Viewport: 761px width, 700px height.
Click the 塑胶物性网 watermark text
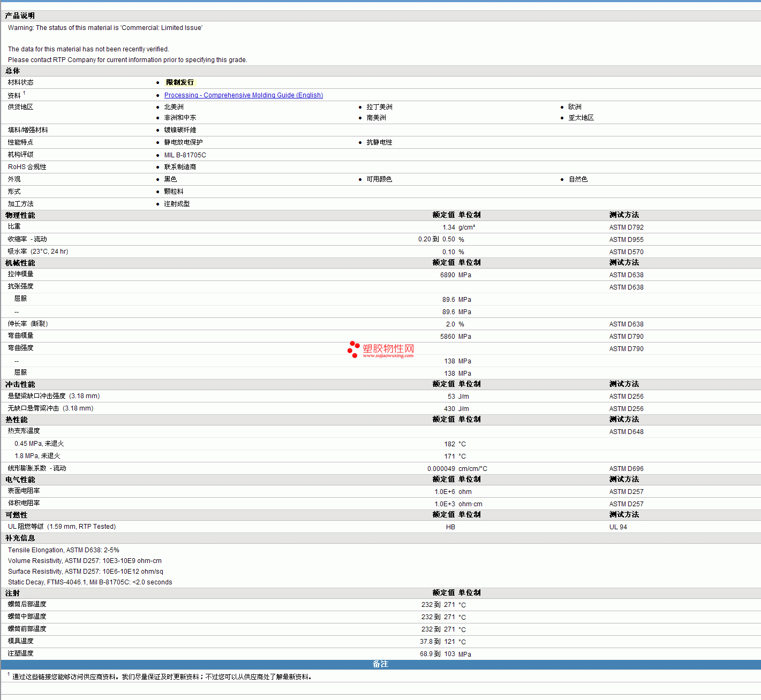[388, 349]
